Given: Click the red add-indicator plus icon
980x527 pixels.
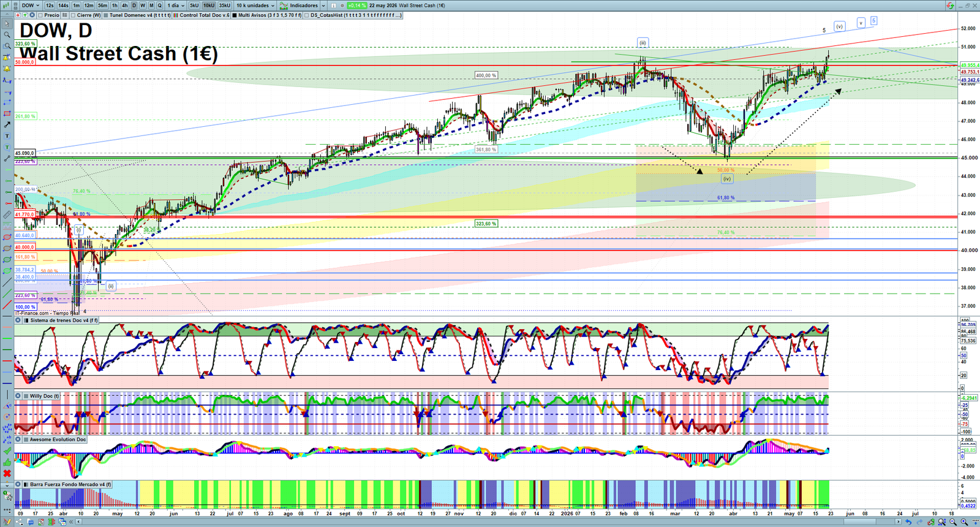Looking at the screenshot, I should [18, 15].
